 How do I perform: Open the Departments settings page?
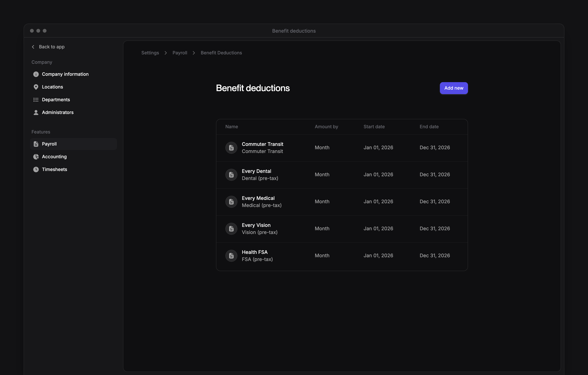73,100
